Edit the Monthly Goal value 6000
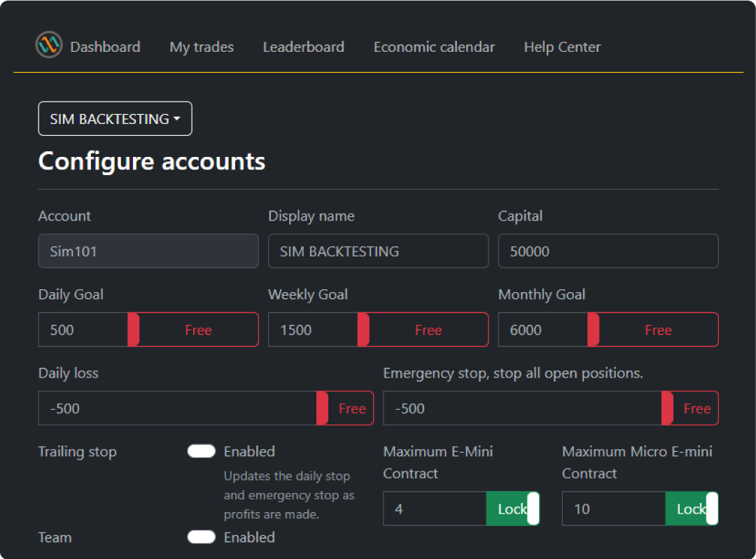The height and width of the screenshot is (559, 756). point(543,329)
